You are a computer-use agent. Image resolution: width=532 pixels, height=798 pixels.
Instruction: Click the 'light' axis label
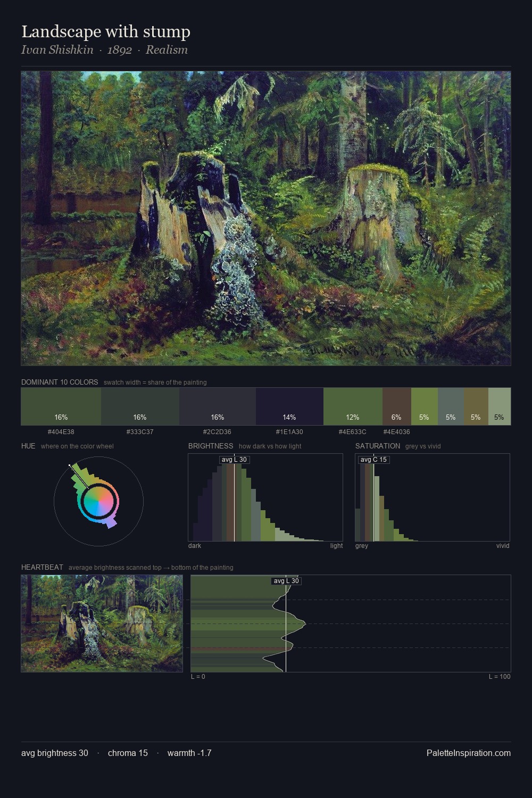(x=336, y=546)
